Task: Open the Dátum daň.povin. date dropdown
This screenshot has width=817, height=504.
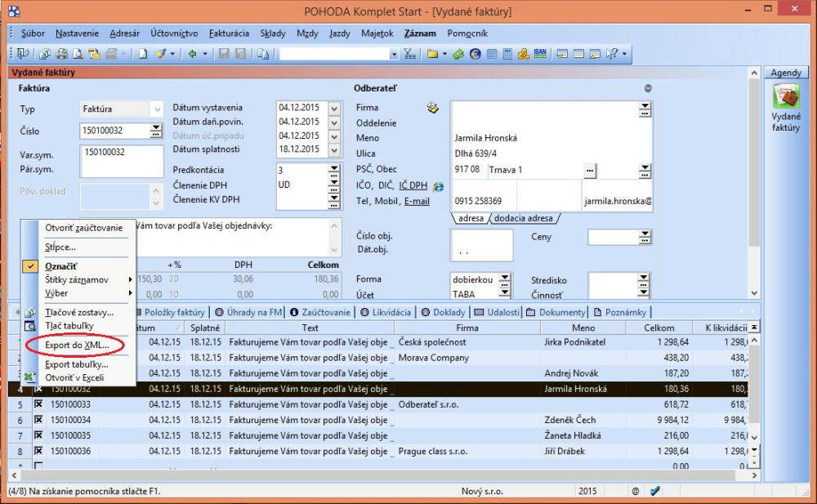Action: pyautogui.click(x=334, y=123)
